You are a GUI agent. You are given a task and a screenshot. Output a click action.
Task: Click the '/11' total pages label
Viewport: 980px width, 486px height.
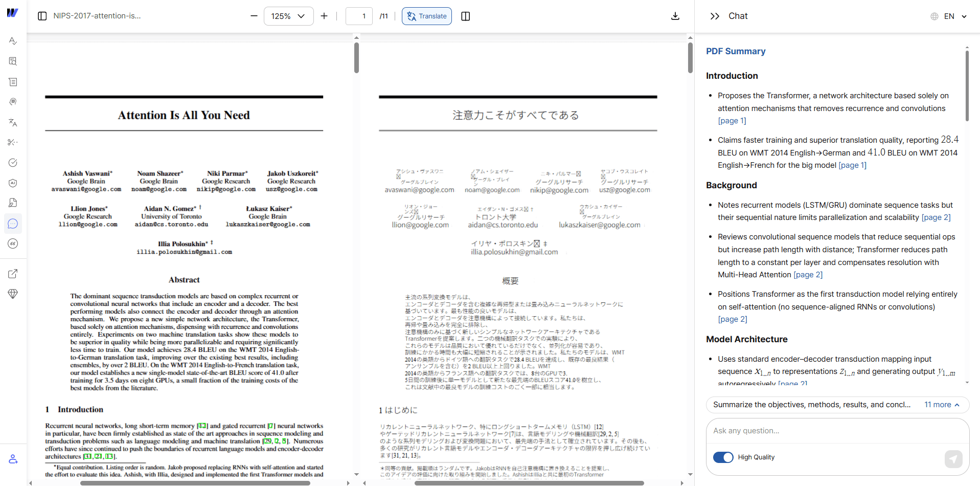[384, 16]
